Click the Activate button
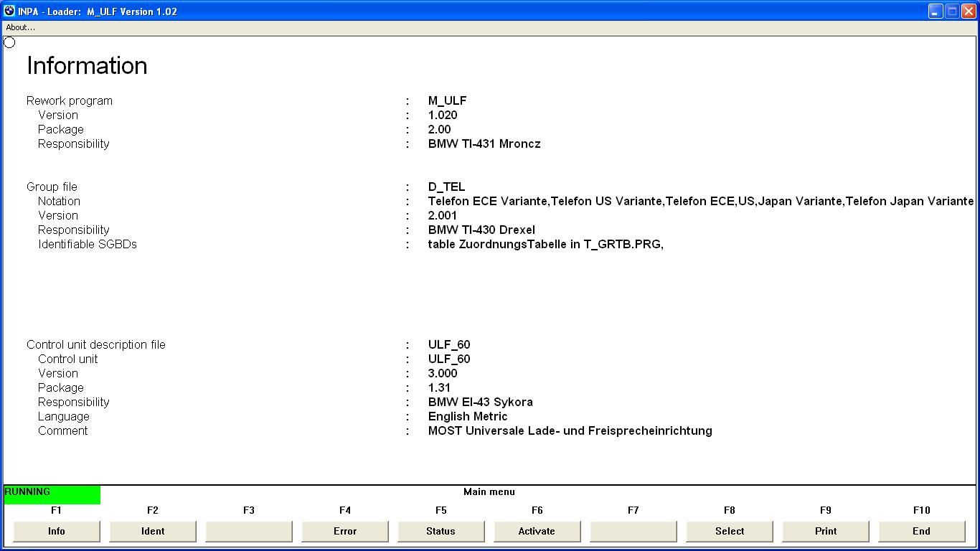The height and width of the screenshot is (551, 980). [x=537, y=531]
